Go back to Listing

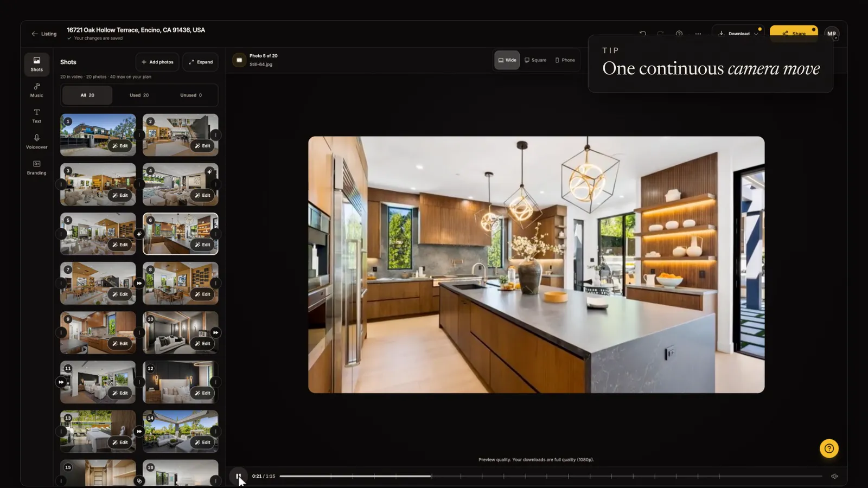[44, 34]
